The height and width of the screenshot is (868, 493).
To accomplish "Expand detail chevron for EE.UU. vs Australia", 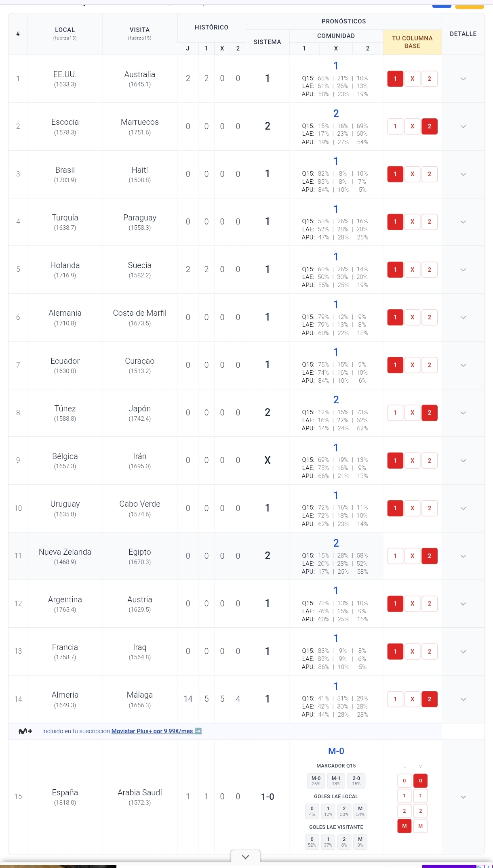I will click(x=463, y=79).
